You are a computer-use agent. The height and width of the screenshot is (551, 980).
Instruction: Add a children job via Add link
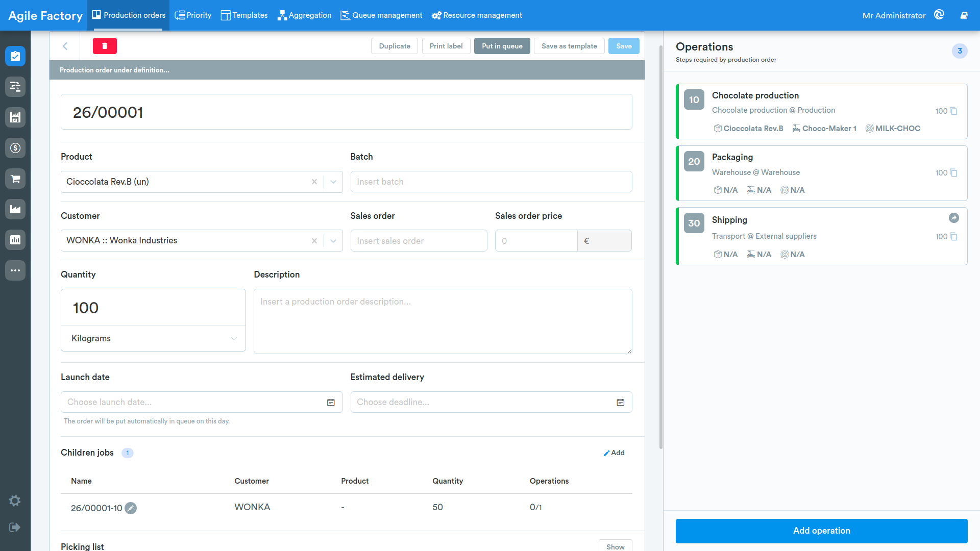(614, 453)
